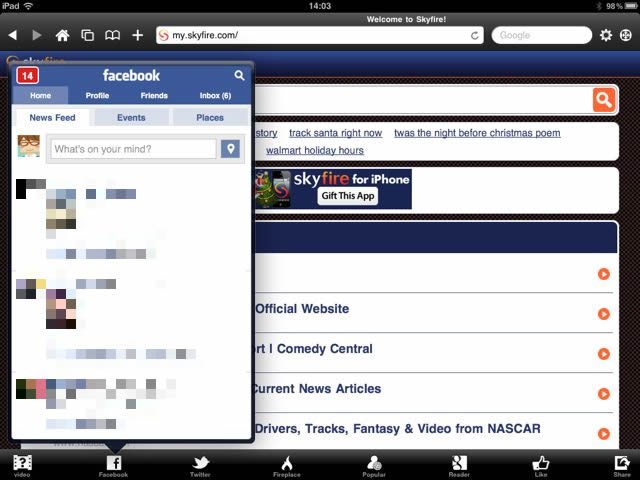Select the Facebook Home tab

40,96
